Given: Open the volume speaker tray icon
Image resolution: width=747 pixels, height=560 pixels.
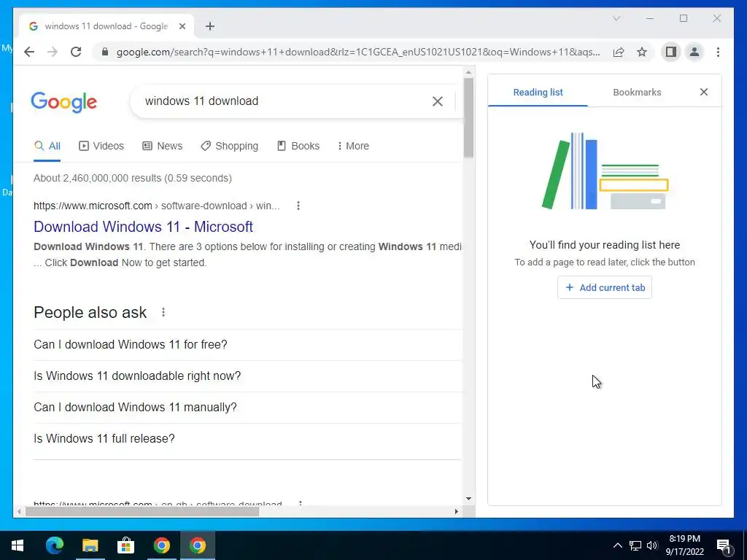Looking at the screenshot, I should pyautogui.click(x=652, y=545).
